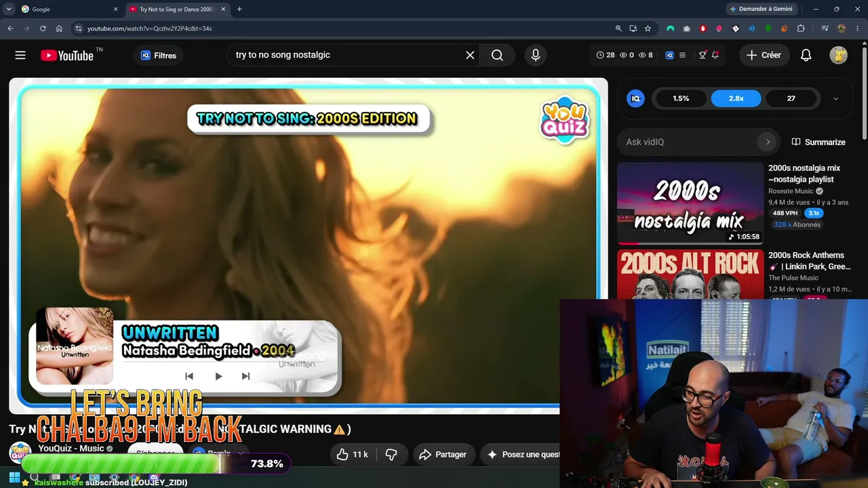Bookmark this page with the star
Screen dimensions: 868x488
(648, 28)
